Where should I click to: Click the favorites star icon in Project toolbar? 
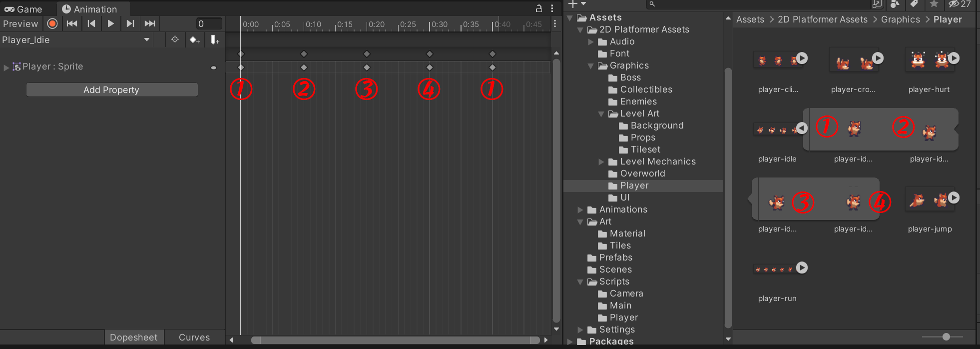(934, 4)
